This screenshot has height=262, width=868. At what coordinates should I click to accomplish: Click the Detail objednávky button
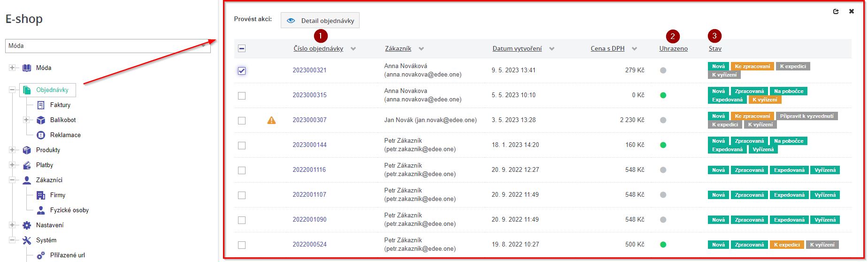(320, 21)
